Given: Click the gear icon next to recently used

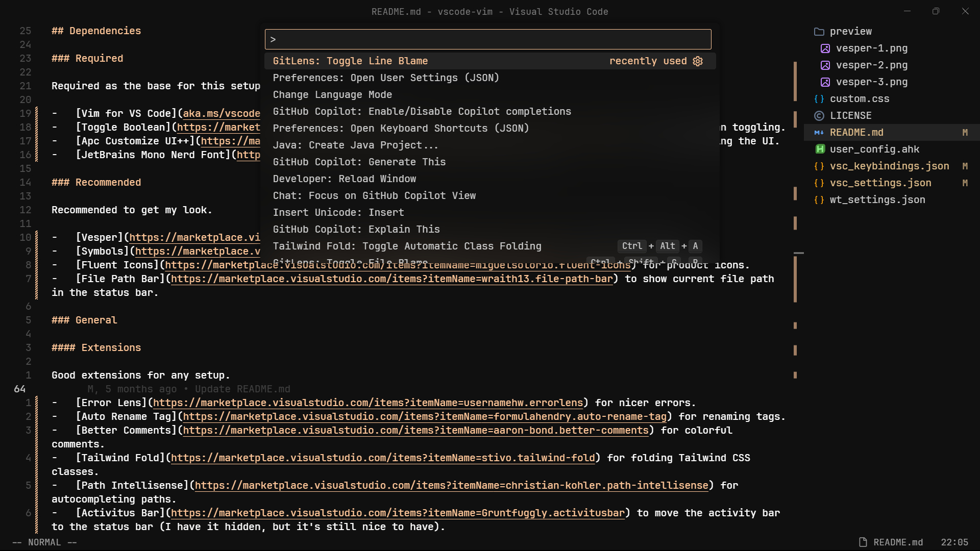Looking at the screenshot, I should point(698,61).
